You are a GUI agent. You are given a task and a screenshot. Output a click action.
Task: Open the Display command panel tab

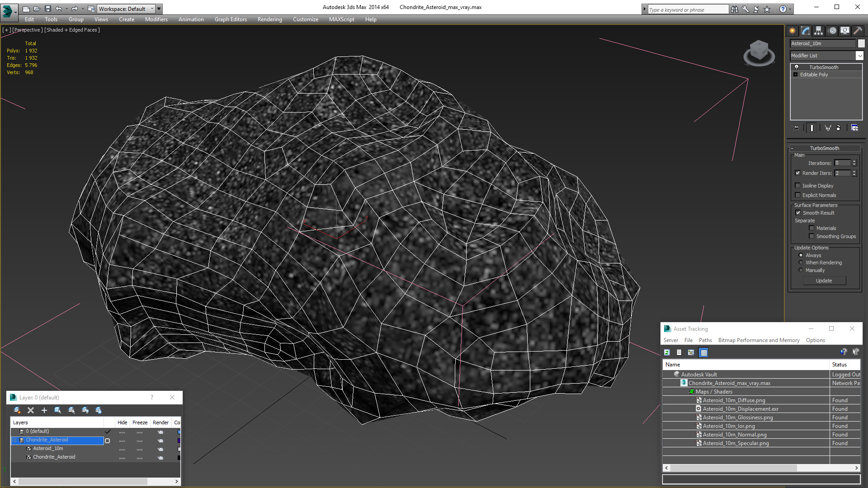click(x=844, y=31)
